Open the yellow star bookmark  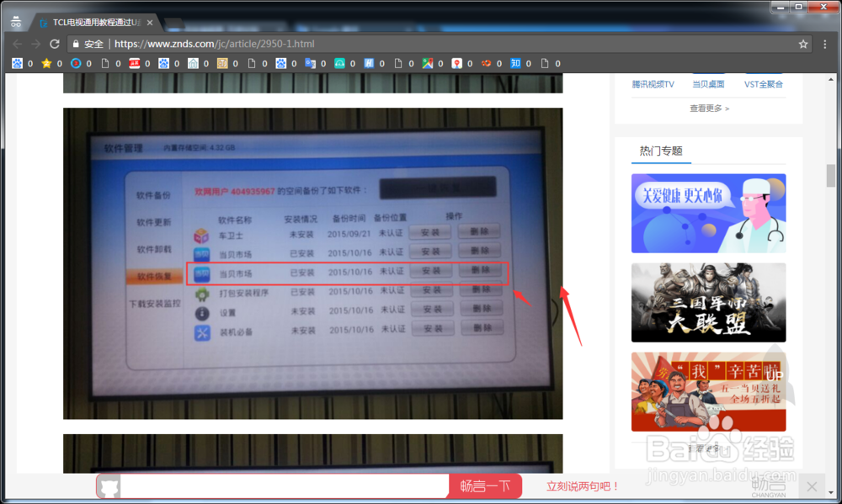point(46,63)
